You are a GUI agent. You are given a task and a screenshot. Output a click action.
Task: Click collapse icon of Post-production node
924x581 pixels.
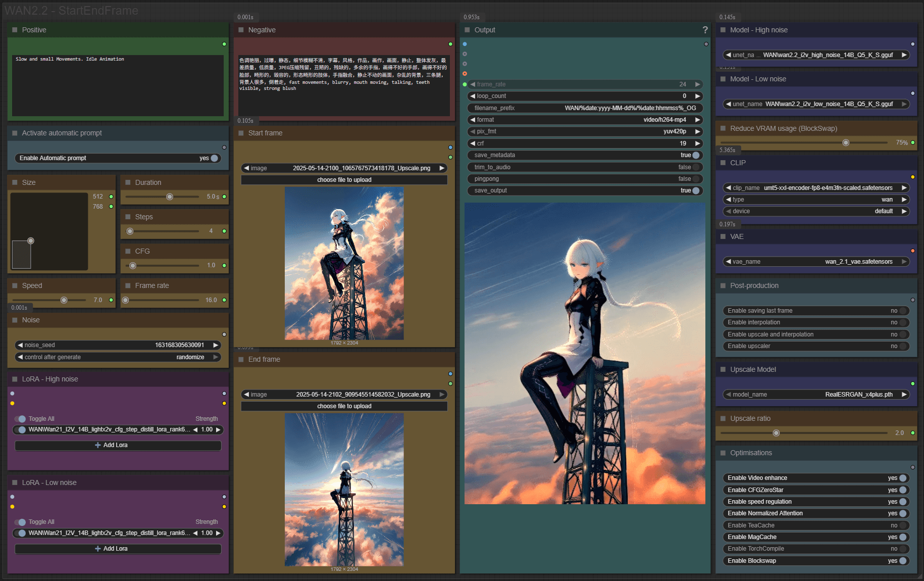pos(723,285)
